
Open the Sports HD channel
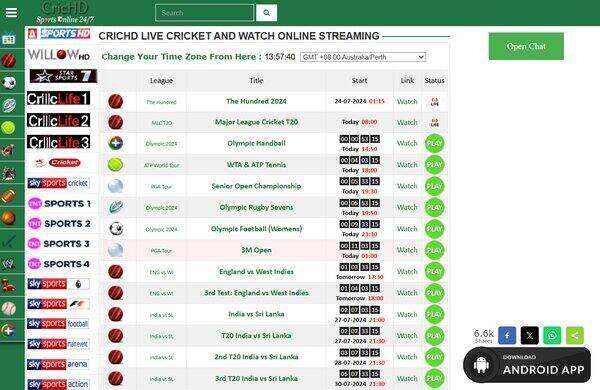[x=59, y=34]
